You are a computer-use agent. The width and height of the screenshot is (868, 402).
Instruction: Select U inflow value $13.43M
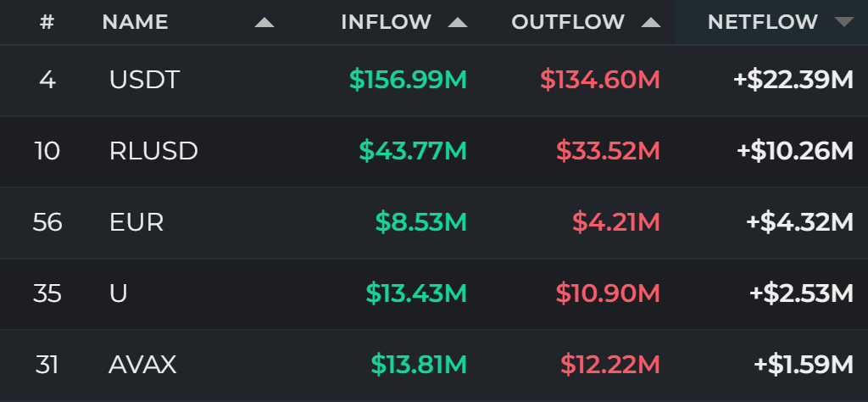(416, 293)
